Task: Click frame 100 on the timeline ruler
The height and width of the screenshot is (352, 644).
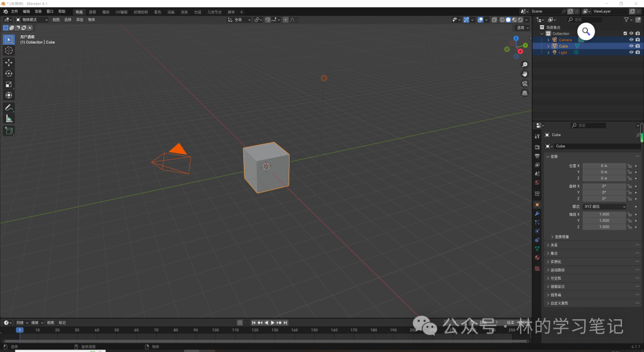Action: [x=215, y=330]
